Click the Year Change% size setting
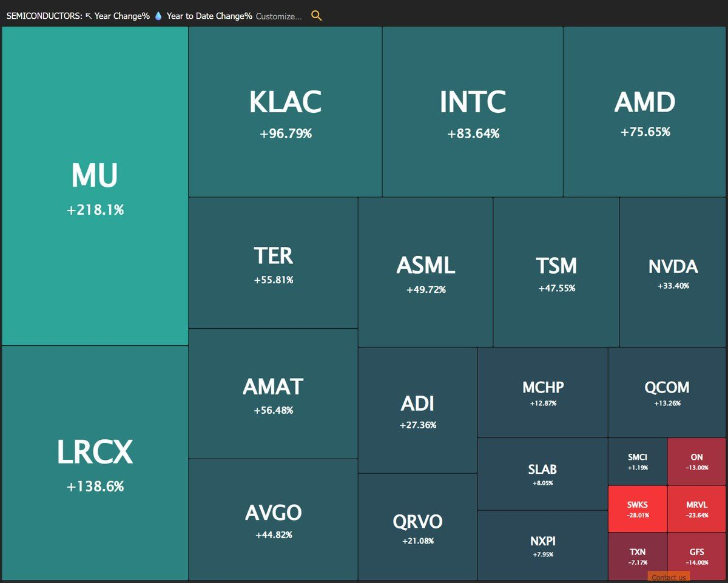Screen dimensions: 728x583 [x=117, y=16]
